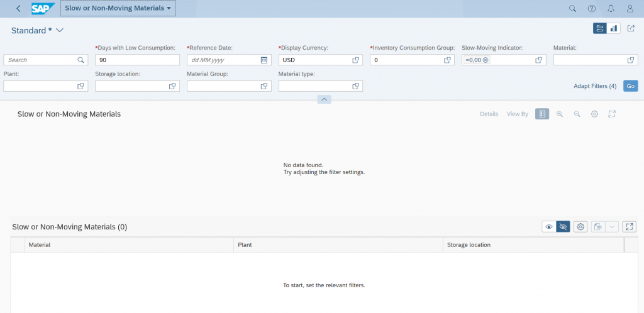The height and width of the screenshot is (313, 644).
Task: Open value help for Plant filter
Action: click(x=81, y=86)
